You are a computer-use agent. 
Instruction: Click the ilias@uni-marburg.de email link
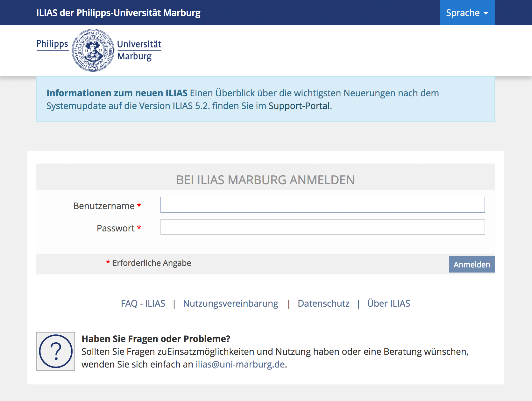pyautogui.click(x=240, y=364)
